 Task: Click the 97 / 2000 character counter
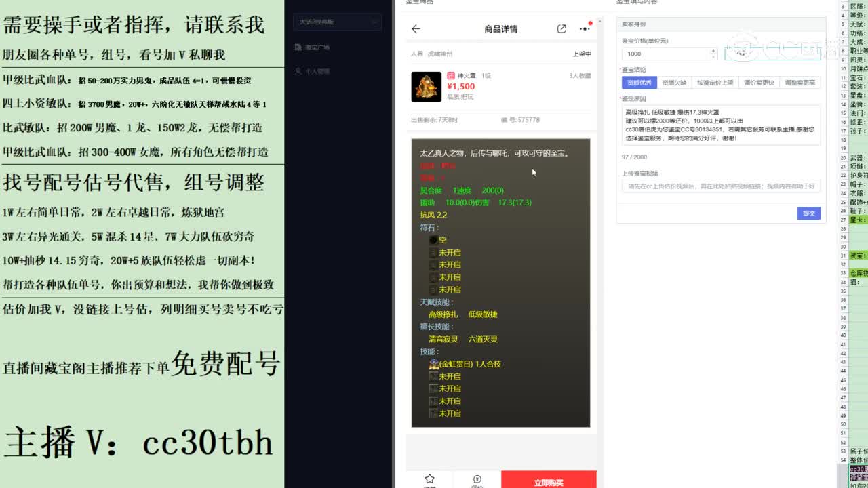(x=634, y=157)
